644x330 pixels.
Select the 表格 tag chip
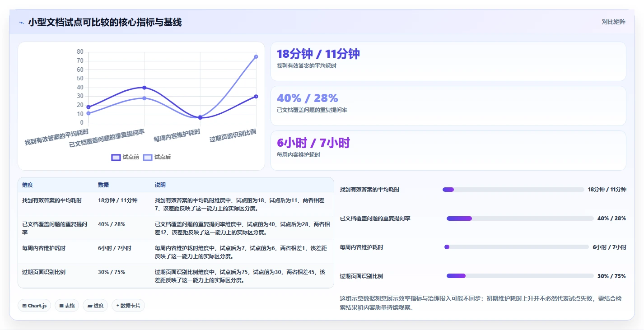pos(67,306)
